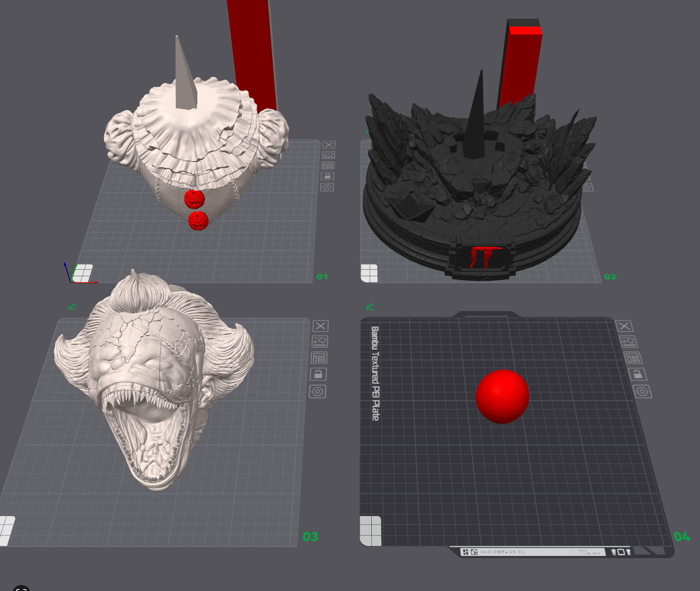
Task: Remove plate 03 with its X icon
Action: click(x=321, y=326)
